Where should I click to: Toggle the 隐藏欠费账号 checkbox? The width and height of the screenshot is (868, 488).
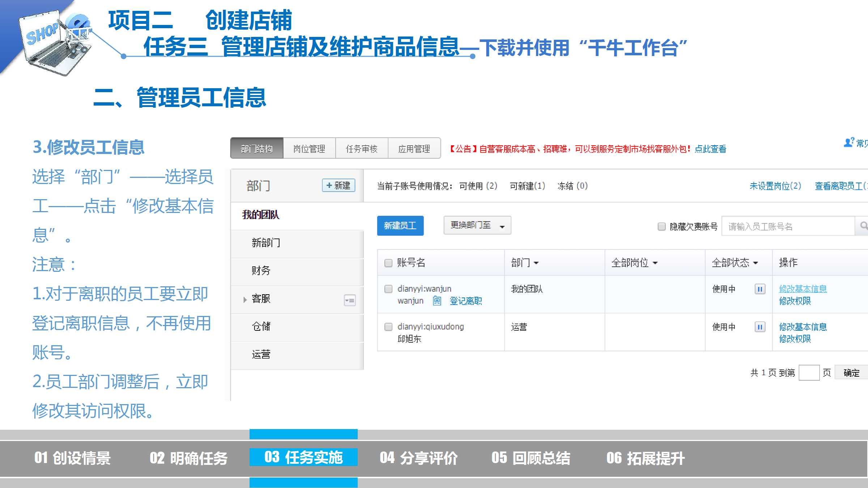pyautogui.click(x=661, y=227)
